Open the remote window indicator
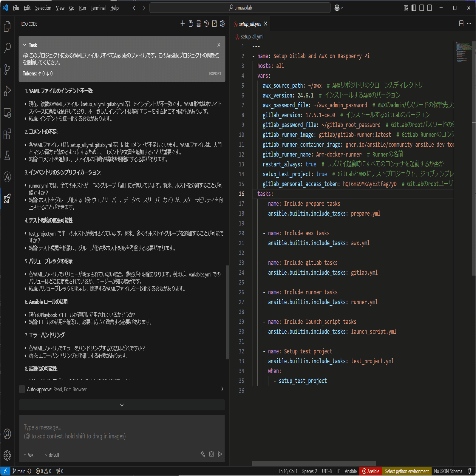Viewport: 476px width, 476px height. pos(5,471)
